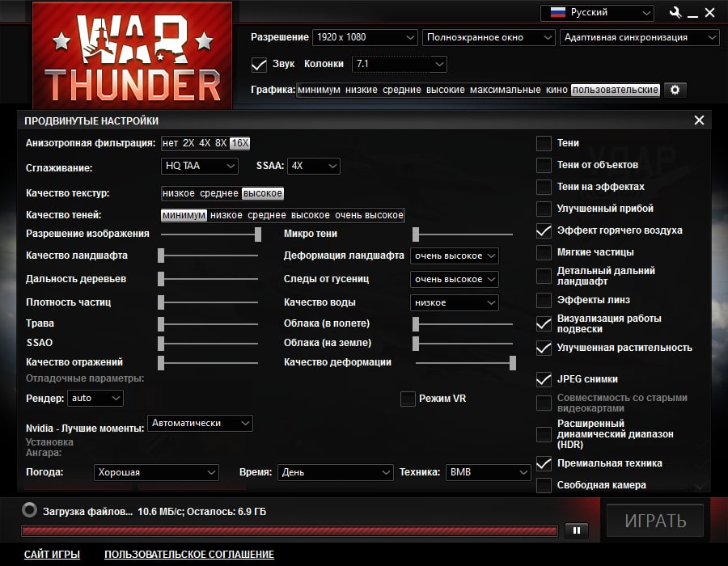This screenshot has width=728, height=566.
Task: Select the максимальные graphics preset
Action: 505,90
